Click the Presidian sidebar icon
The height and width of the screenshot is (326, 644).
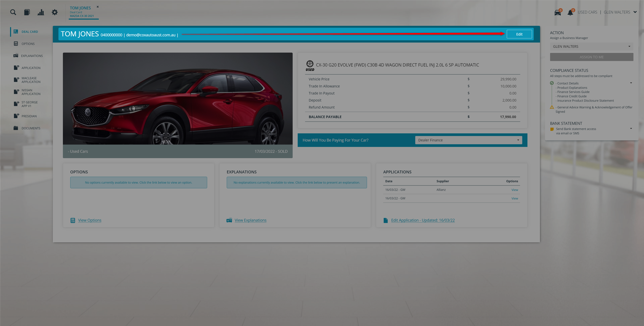[16, 116]
